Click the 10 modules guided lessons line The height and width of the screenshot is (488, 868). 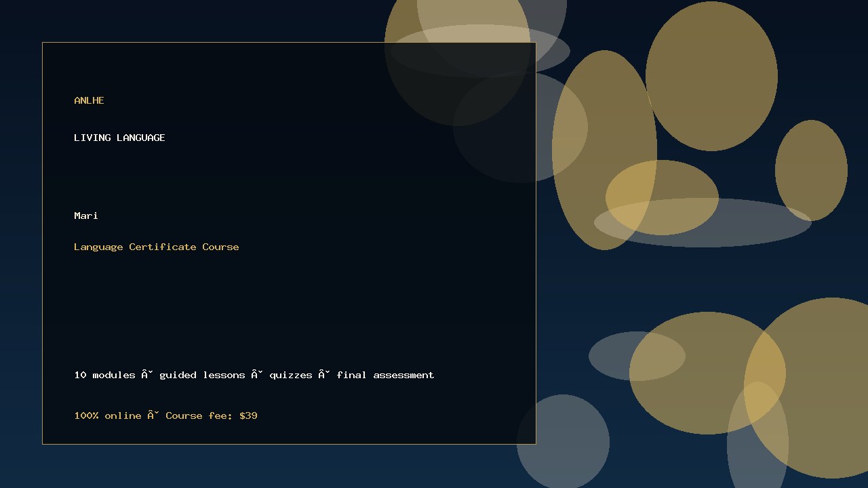(254, 375)
